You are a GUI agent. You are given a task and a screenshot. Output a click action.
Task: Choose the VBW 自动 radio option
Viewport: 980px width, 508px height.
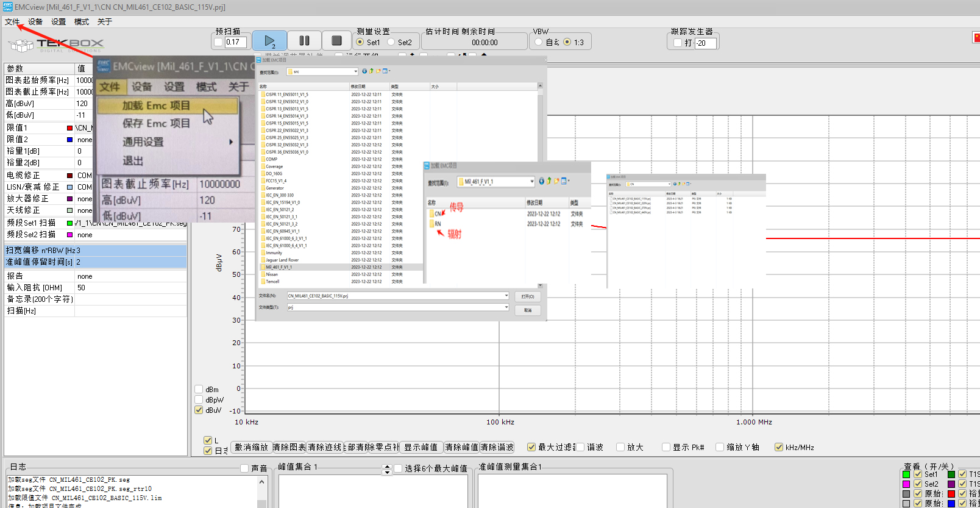[538, 42]
